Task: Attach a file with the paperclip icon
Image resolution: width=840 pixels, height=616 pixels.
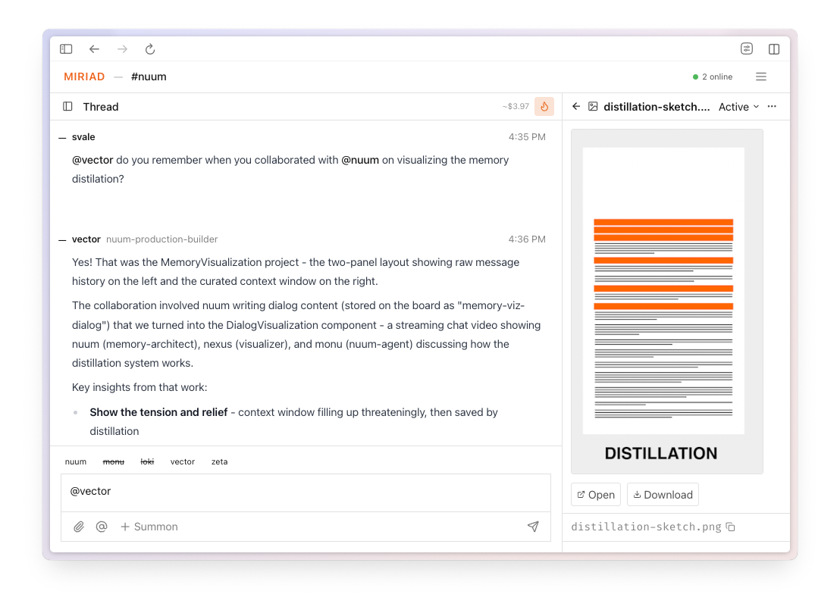Action: (78, 526)
